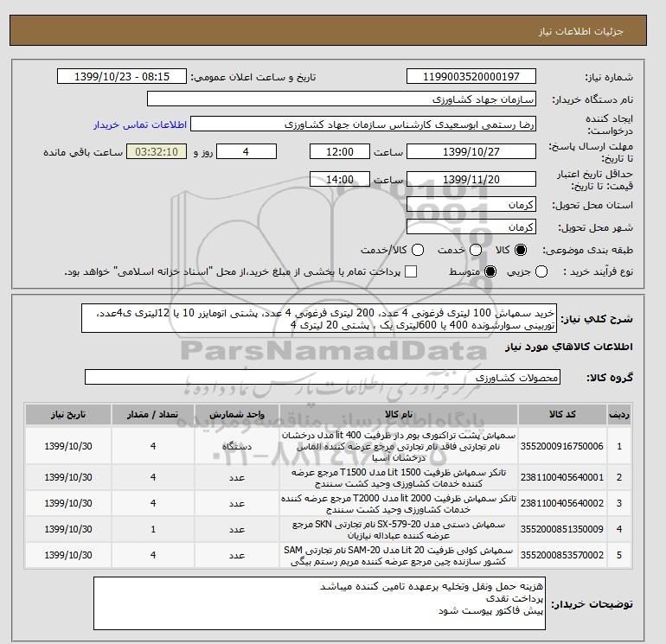Click the remaining days field showing 4
This screenshot has height=644, width=666.
(247, 151)
